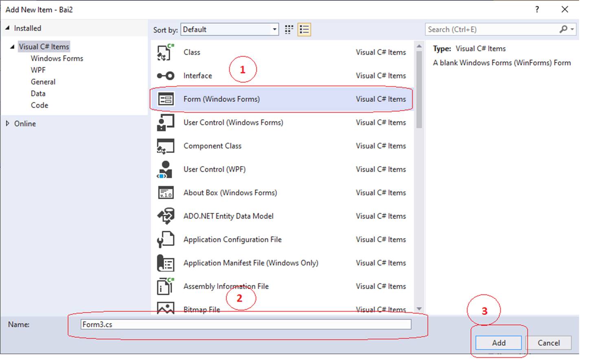Click the User Control (Windows Forms) icon
This screenshot has height=364, width=616.
point(165,122)
